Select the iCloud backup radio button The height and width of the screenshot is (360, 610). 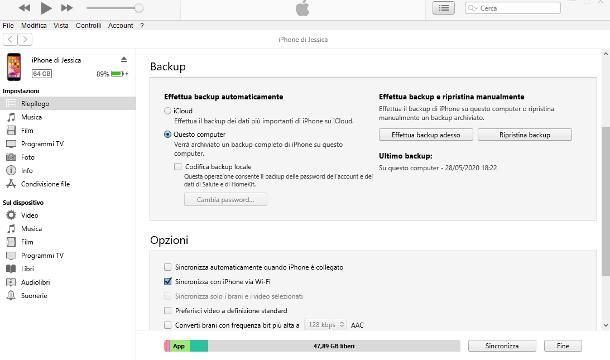(x=168, y=111)
